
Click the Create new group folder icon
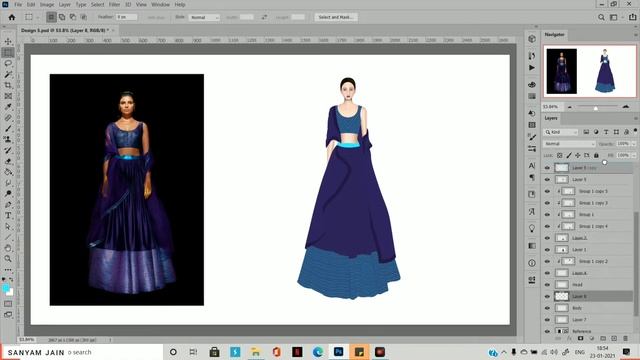[x=603, y=338]
